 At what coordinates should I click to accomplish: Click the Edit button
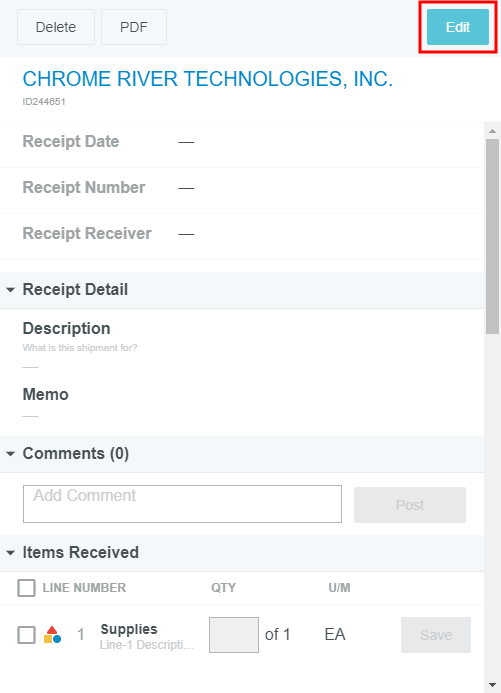click(458, 27)
